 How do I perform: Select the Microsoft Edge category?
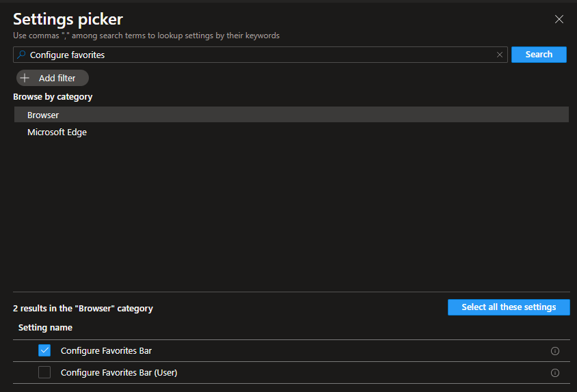point(291,132)
